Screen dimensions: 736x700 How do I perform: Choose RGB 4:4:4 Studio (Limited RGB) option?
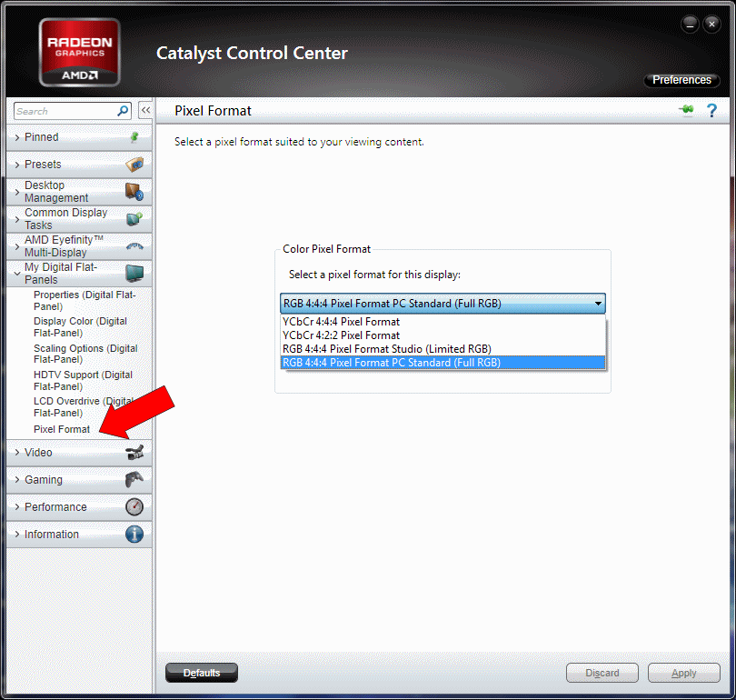(443, 349)
